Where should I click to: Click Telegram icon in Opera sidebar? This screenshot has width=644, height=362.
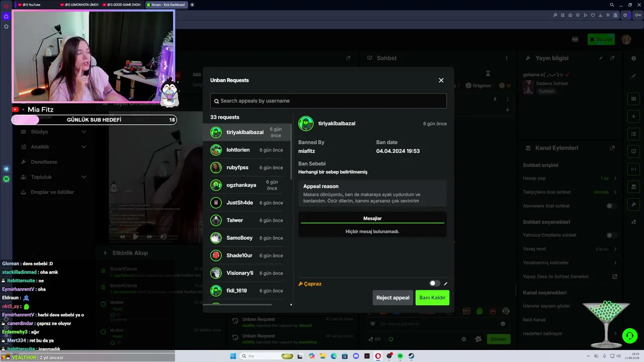click(6, 169)
